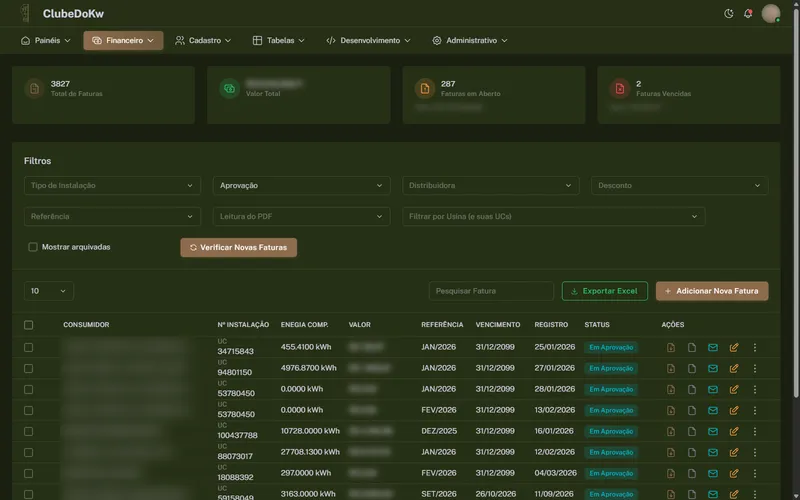Open the user avatar menu
Viewport: 800px width, 500px height.
click(770, 14)
